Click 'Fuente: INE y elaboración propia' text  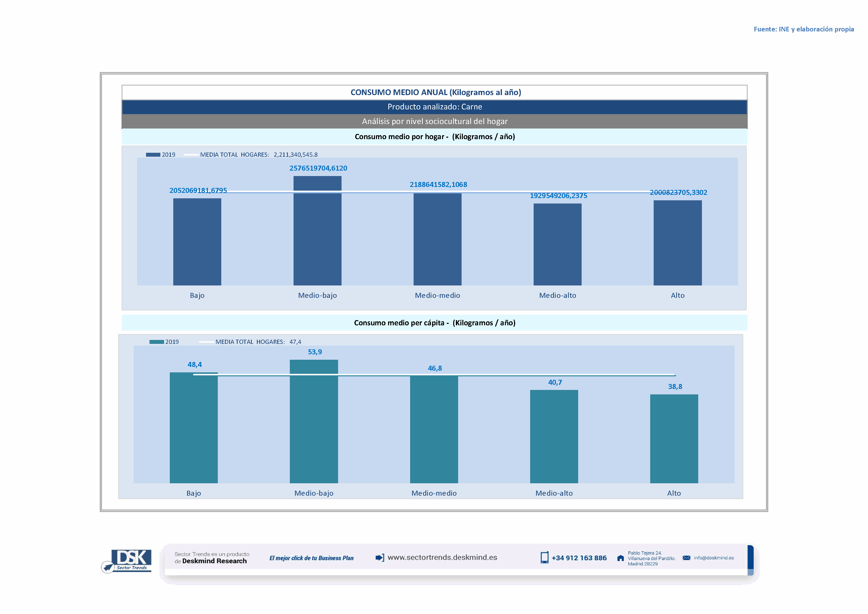[x=803, y=29]
